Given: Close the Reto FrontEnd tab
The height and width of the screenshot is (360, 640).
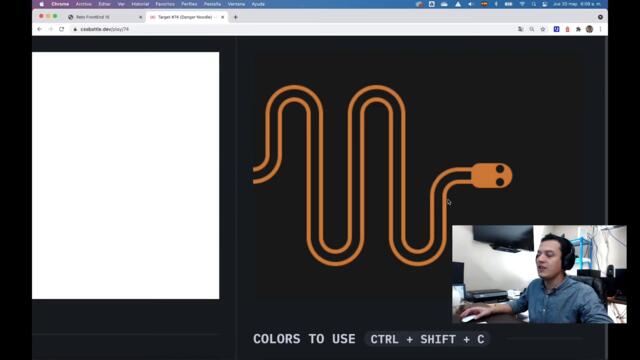Looking at the screenshot, I should coord(140,17).
